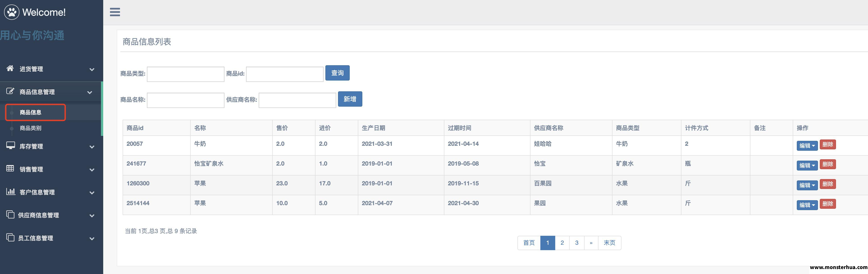This screenshot has height=274, width=868.
Task: Focus the 供应商名称 input field
Action: pyautogui.click(x=297, y=100)
